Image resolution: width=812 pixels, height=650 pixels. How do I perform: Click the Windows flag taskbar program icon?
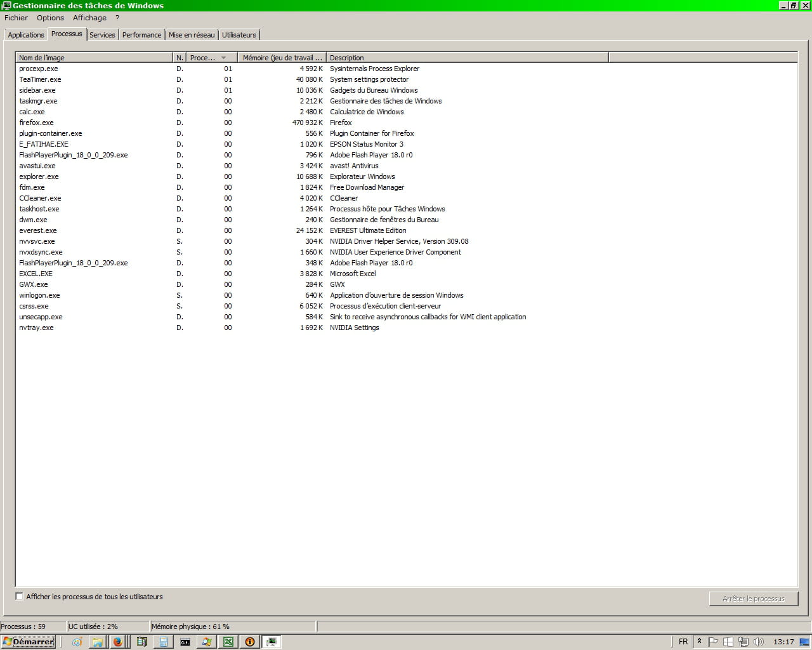pos(207,642)
